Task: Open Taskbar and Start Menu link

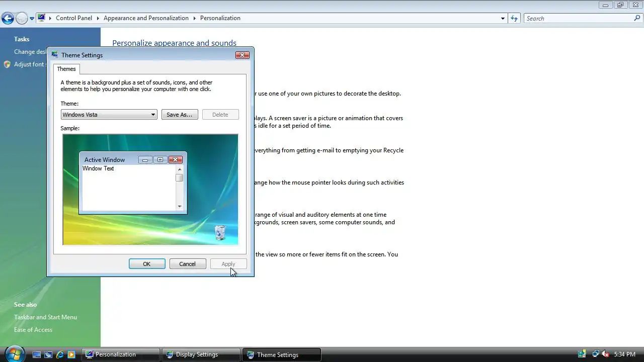Action: (x=45, y=317)
